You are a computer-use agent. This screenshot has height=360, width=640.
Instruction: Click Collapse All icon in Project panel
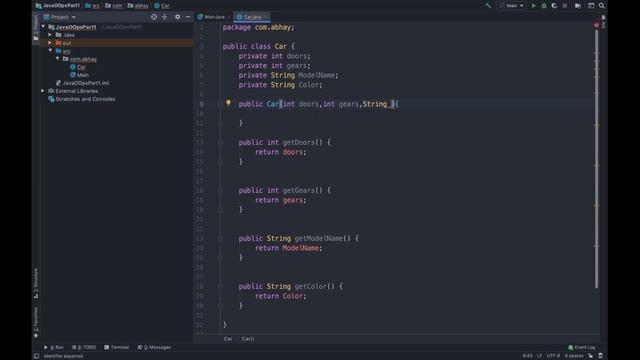[x=164, y=17]
